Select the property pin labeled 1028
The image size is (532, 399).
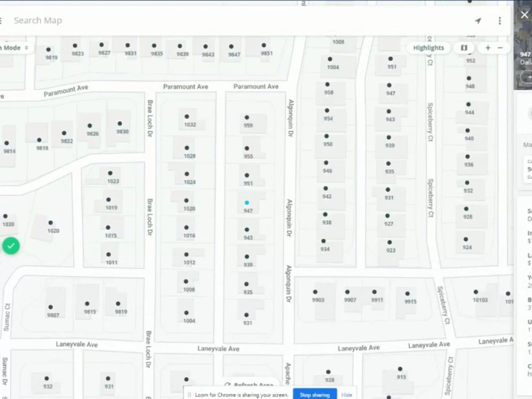pos(187,148)
